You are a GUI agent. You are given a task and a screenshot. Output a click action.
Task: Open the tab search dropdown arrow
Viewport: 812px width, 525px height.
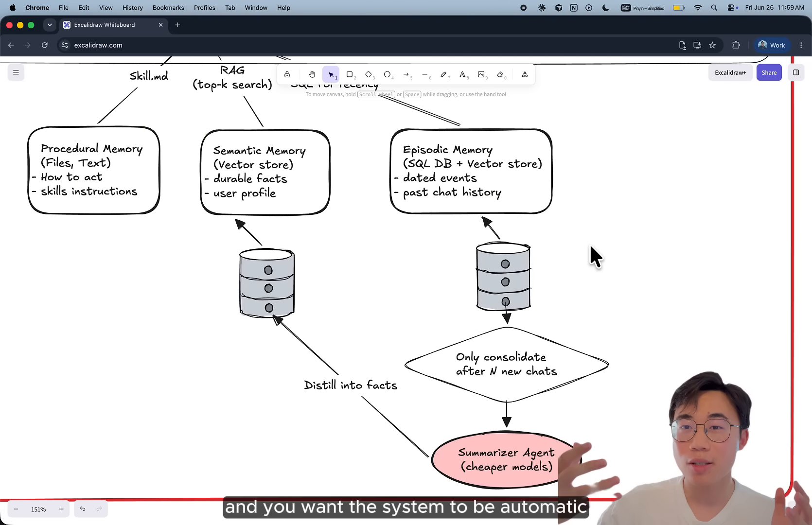tap(50, 25)
